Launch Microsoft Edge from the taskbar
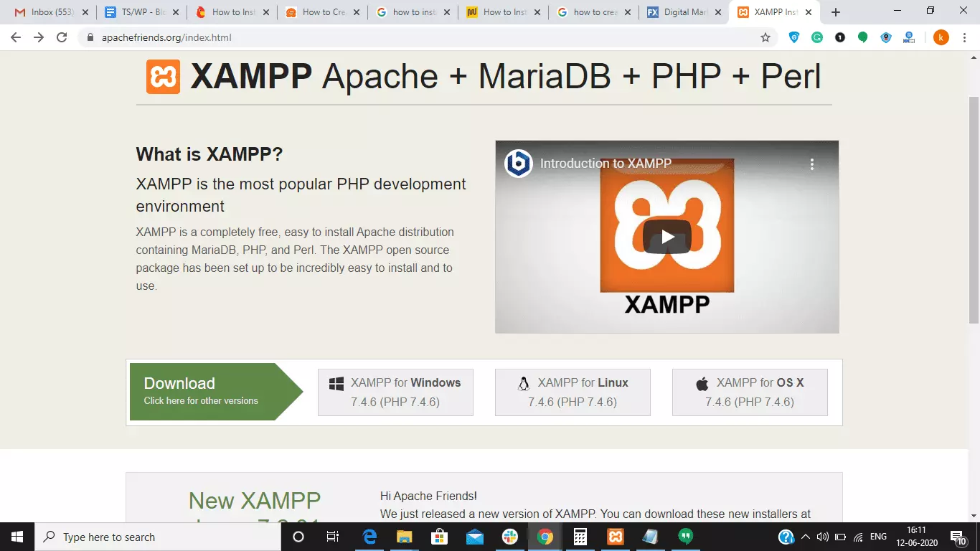 [x=370, y=537]
